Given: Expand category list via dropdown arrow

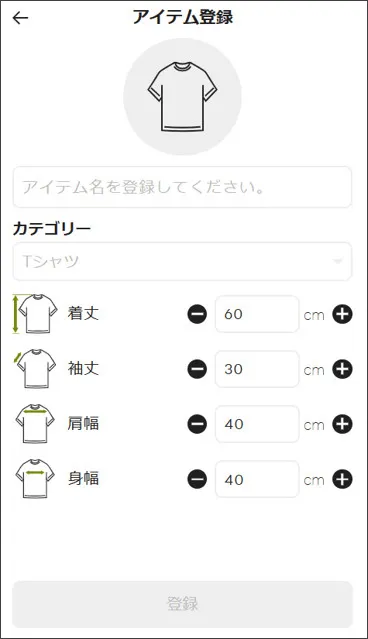Looking at the screenshot, I should coord(337,261).
